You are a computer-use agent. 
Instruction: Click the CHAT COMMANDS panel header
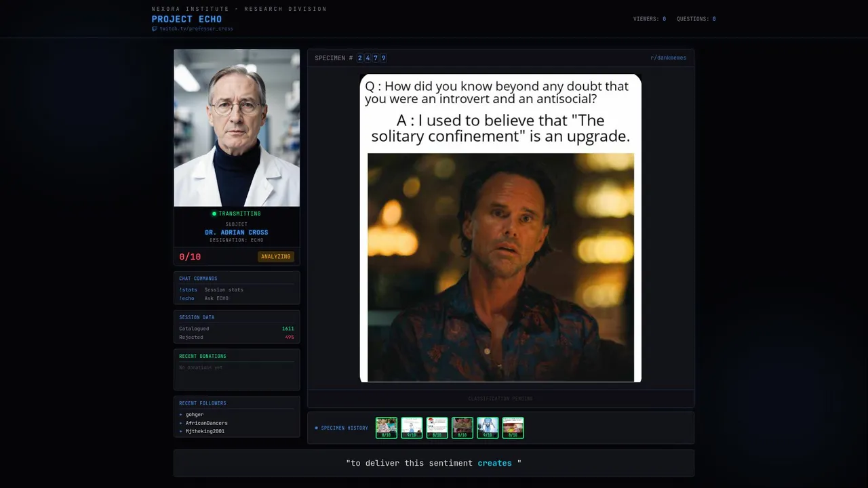pyautogui.click(x=198, y=279)
